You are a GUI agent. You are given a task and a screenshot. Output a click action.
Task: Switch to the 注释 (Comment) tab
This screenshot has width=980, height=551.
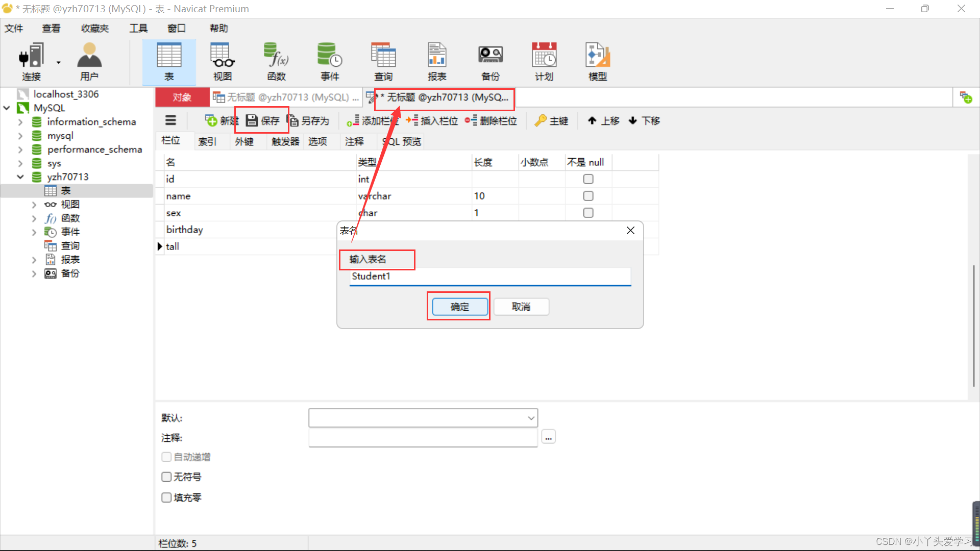click(x=354, y=141)
